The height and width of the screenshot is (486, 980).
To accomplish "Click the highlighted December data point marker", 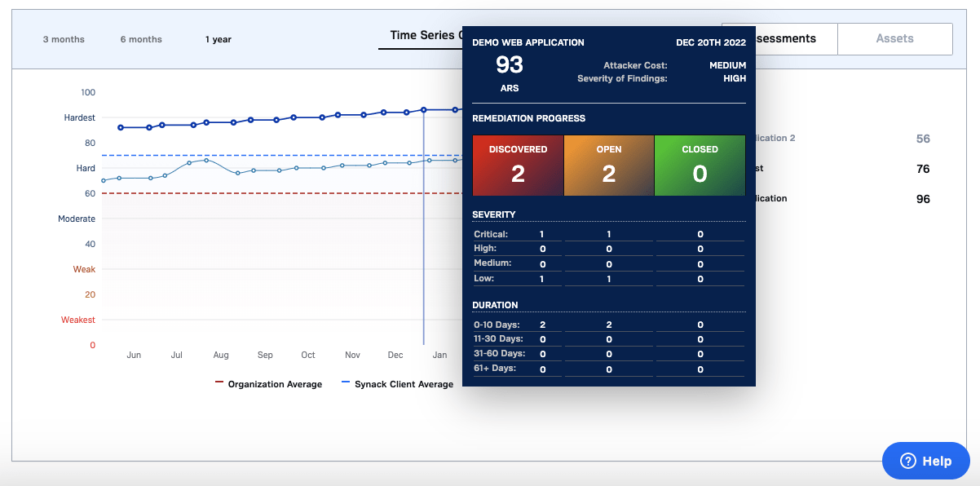I will coord(424,109).
